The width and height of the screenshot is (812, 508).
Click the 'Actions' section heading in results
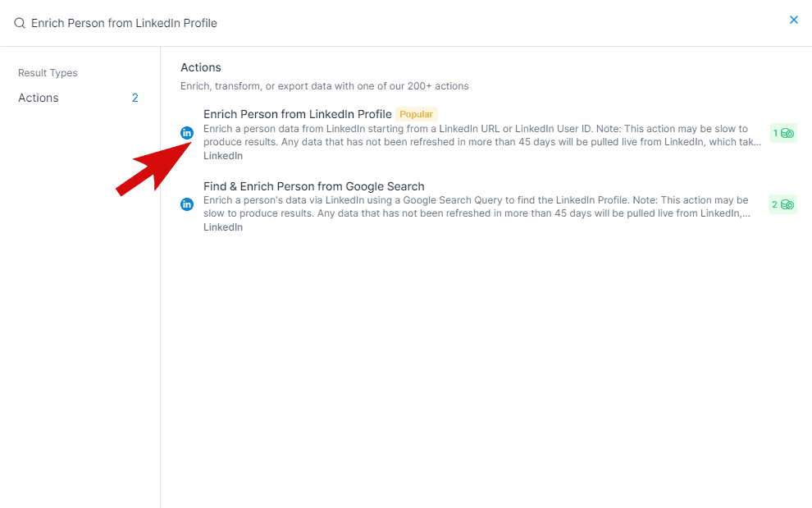(201, 67)
